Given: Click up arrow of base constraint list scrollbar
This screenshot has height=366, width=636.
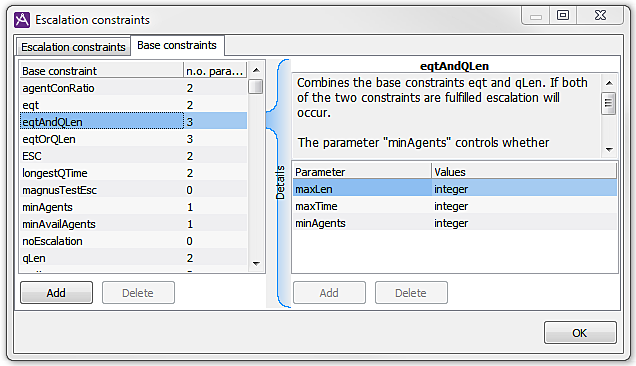Looking at the screenshot, I should tap(256, 70).
